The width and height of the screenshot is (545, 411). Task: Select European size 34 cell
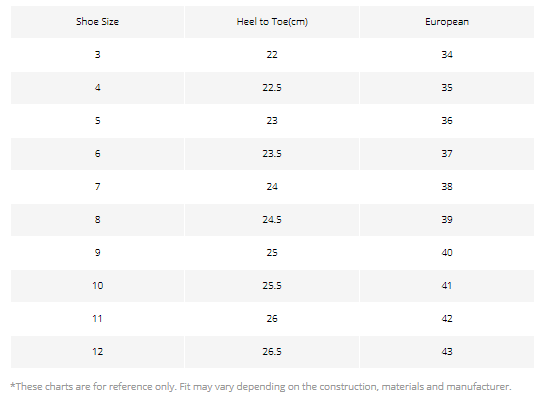coord(447,55)
